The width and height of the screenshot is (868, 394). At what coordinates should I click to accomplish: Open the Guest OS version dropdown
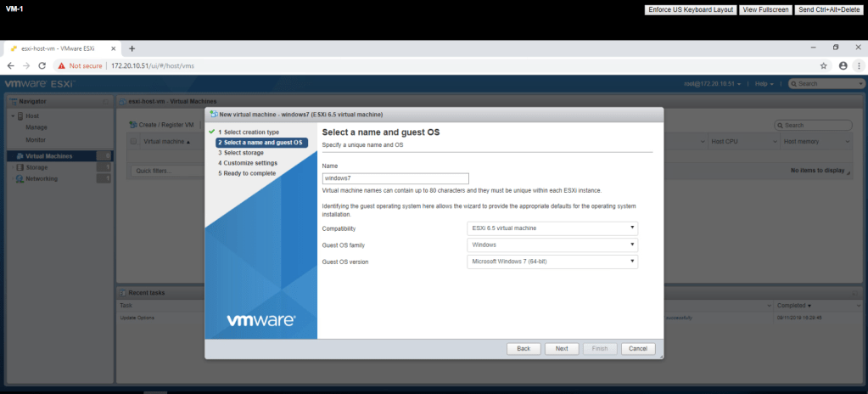click(x=552, y=262)
